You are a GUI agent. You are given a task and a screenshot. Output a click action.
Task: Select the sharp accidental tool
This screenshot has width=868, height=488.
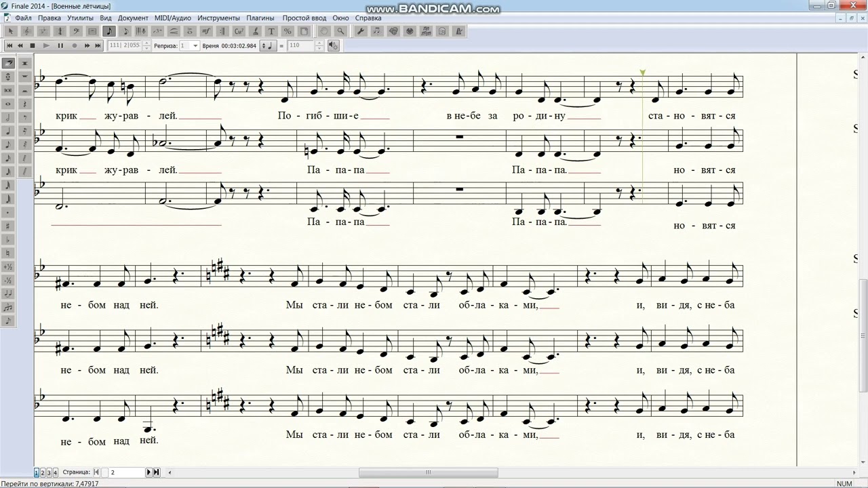point(8,226)
